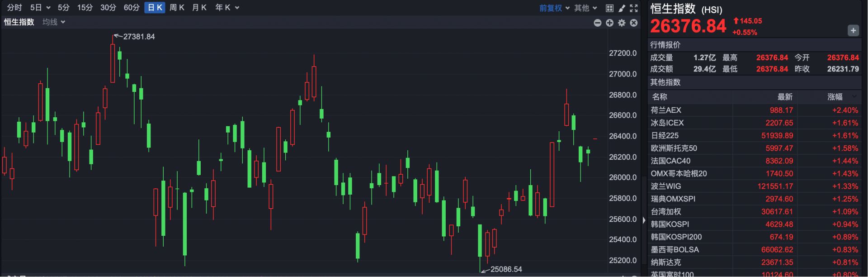
Task: Zoom out the chart with minus icon
Action: coord(597,23)
